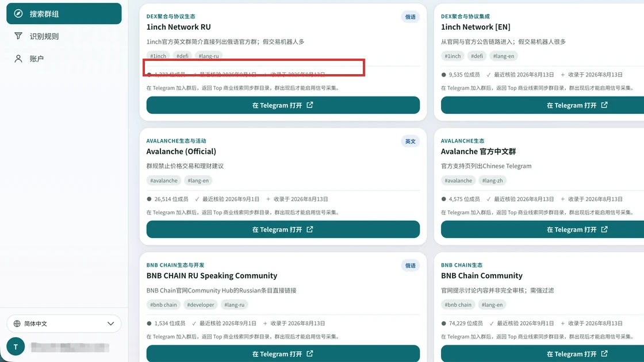The height and width of the screenshot is (362, 644).
Task: Click the DEX聚合与协议集成 category label
Action: [x=465, y=17]
